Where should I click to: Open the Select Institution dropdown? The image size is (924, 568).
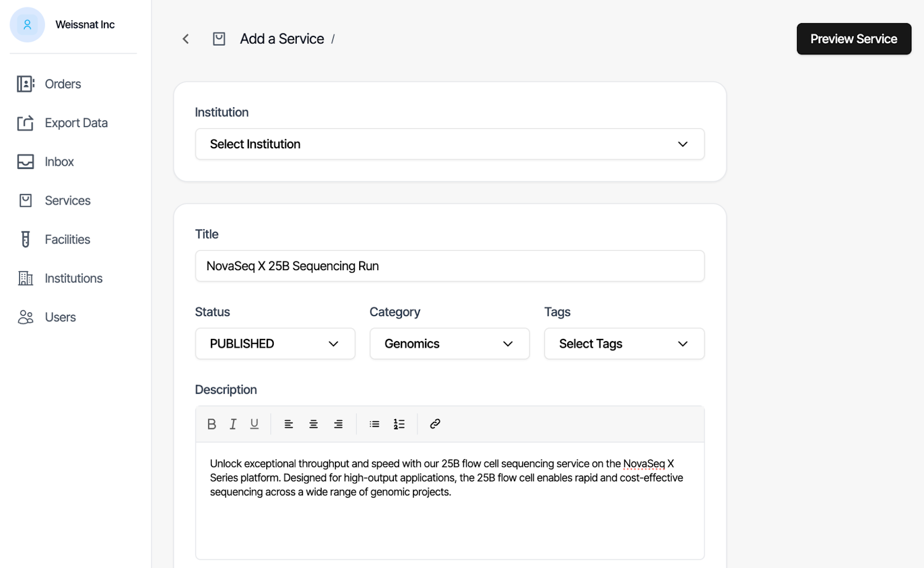click(x=450, y=144)
